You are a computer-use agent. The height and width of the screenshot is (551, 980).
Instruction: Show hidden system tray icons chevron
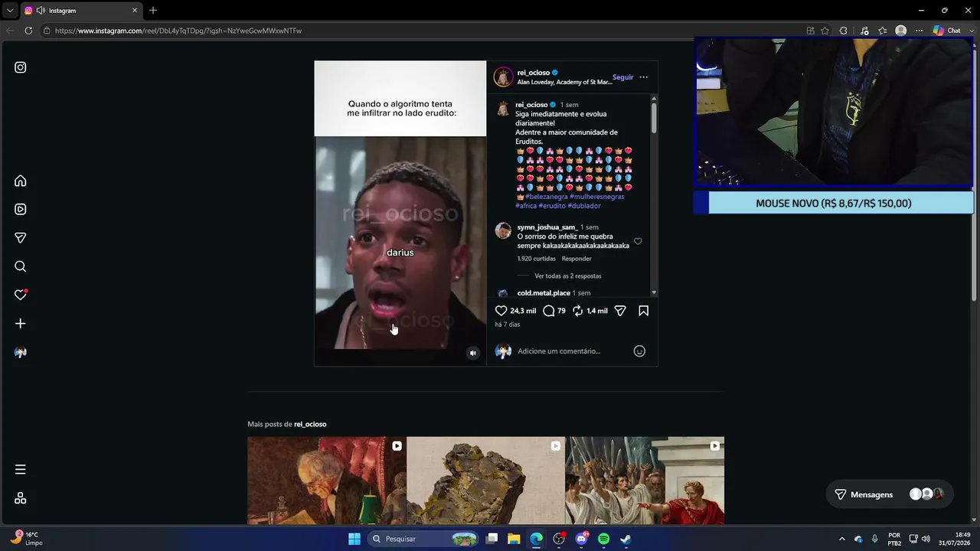click(842, 539)
